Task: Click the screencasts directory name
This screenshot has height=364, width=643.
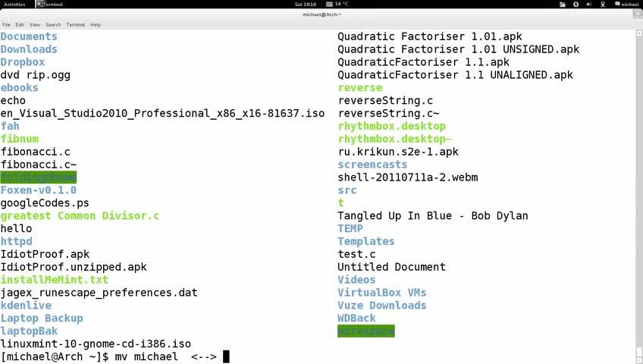Action: tap(372, 165)
